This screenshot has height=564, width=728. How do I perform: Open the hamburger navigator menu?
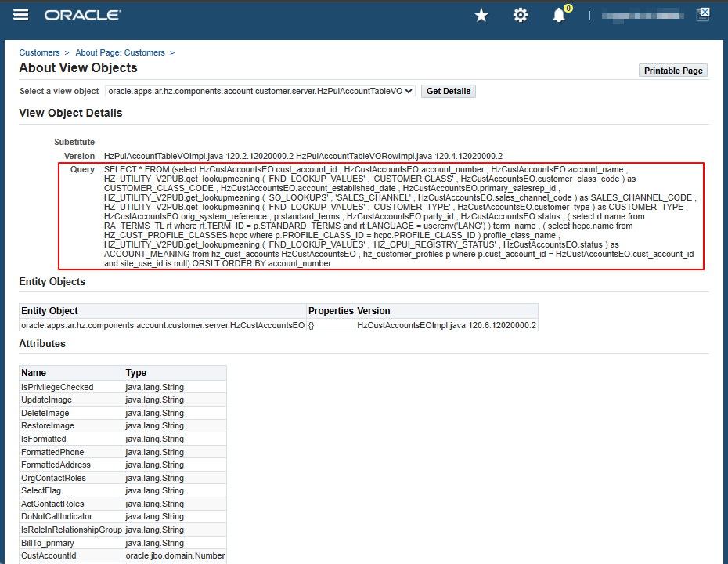point(21,15)
